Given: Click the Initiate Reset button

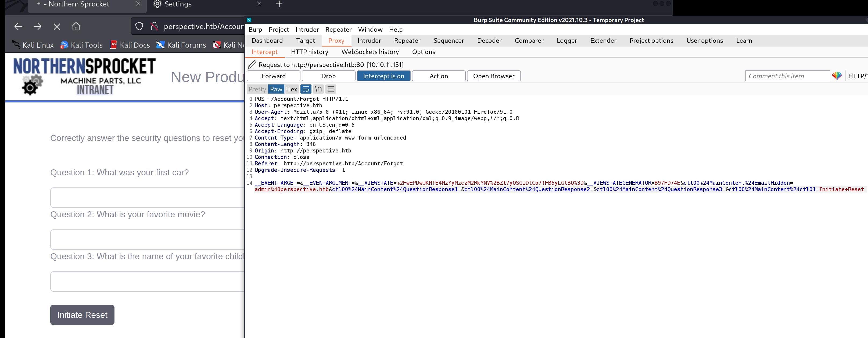Looking at the screenshot, I should 82,315.
